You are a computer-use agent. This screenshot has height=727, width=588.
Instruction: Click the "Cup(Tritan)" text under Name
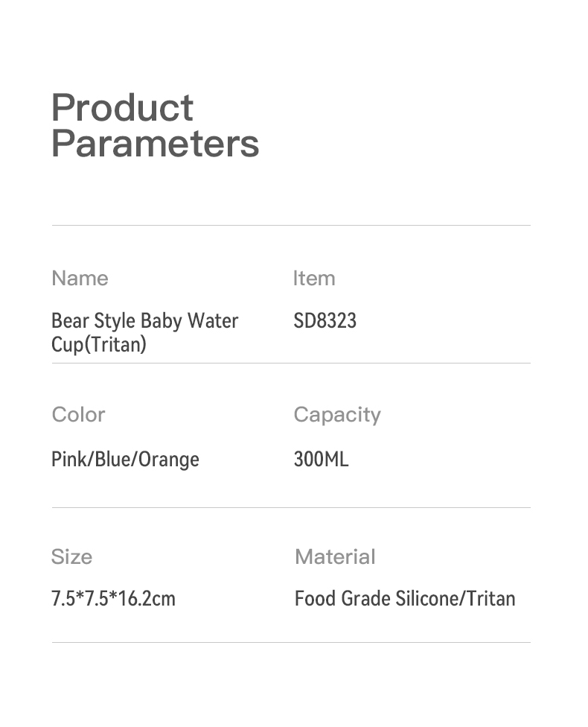tap(98, 345)
